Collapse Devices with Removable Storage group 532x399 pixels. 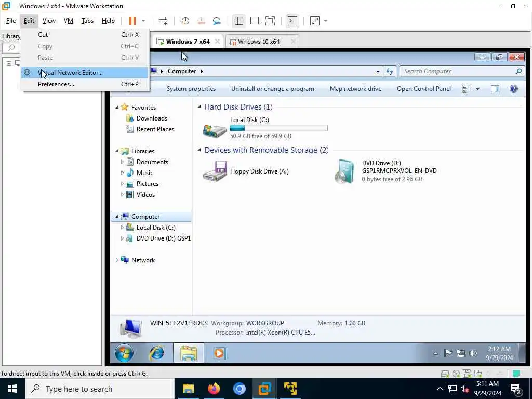click(199, 150)
